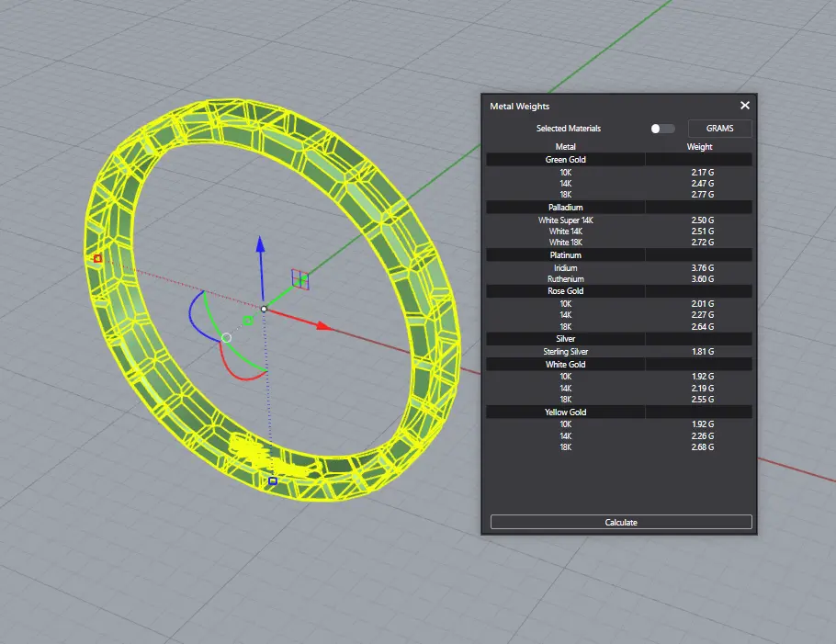Viewport: 836px width, 644px height.
Task: Select the Green Gold category header
Action: pos(619,160)
